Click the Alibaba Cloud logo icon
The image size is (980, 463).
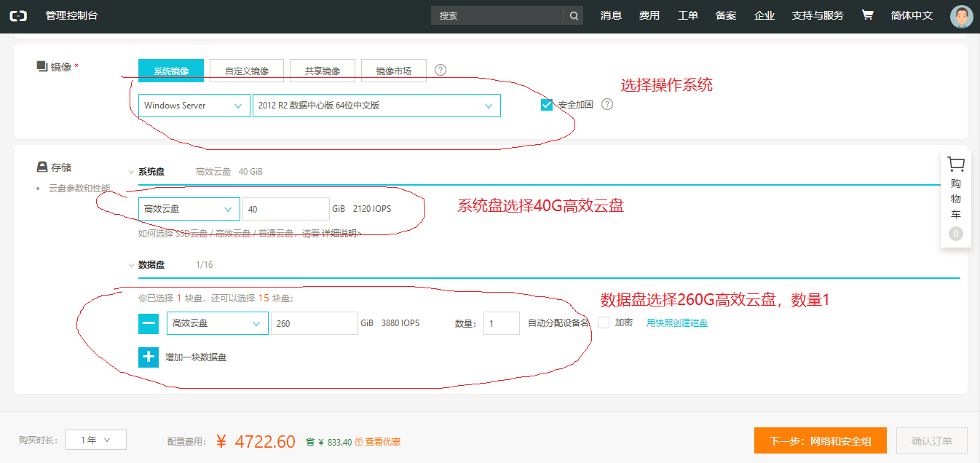[18, 15]
